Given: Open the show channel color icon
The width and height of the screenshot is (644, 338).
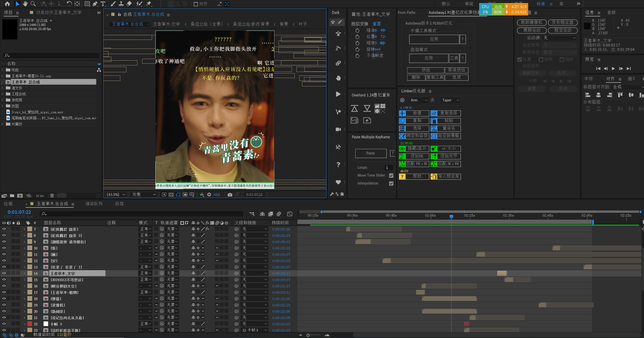Looking at the screenshot, I should pyautogui.click(x=202, y=195).
